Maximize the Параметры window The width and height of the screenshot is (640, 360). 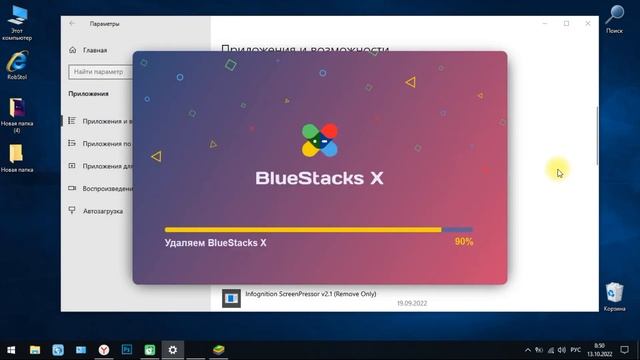click(x=567, y=24)
